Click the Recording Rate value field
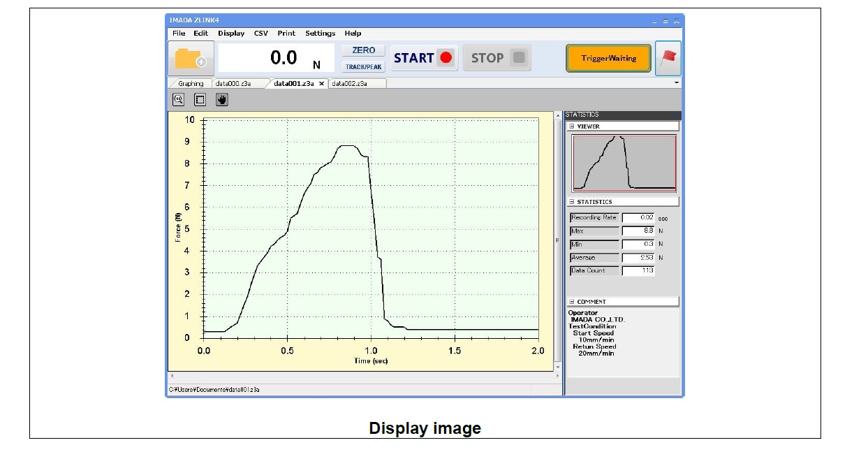 coord(638,218)
